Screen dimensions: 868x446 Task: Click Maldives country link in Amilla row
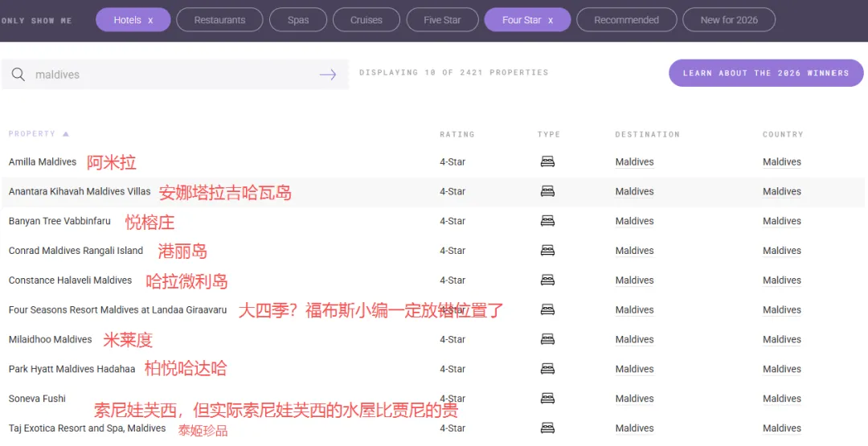pos(782,162)
